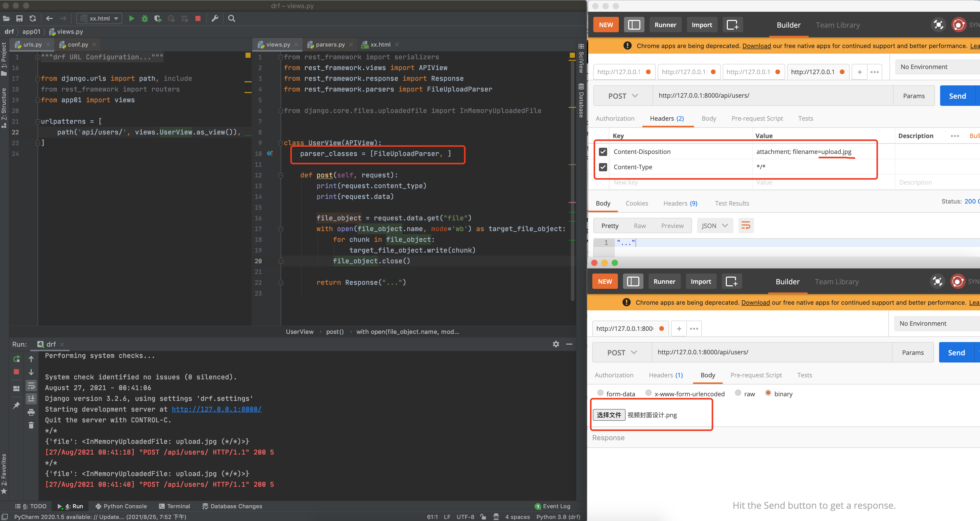
Task: Uncheck the Content-Disposition header checkbox
Action: [603, 152]
